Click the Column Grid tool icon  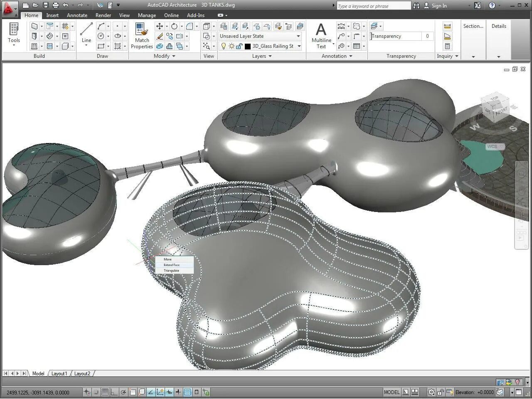point(65,26)
